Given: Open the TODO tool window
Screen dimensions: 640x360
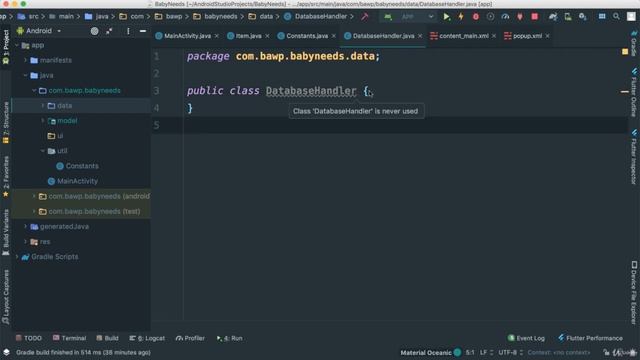Looking at the screenshot, I should 29,338.
